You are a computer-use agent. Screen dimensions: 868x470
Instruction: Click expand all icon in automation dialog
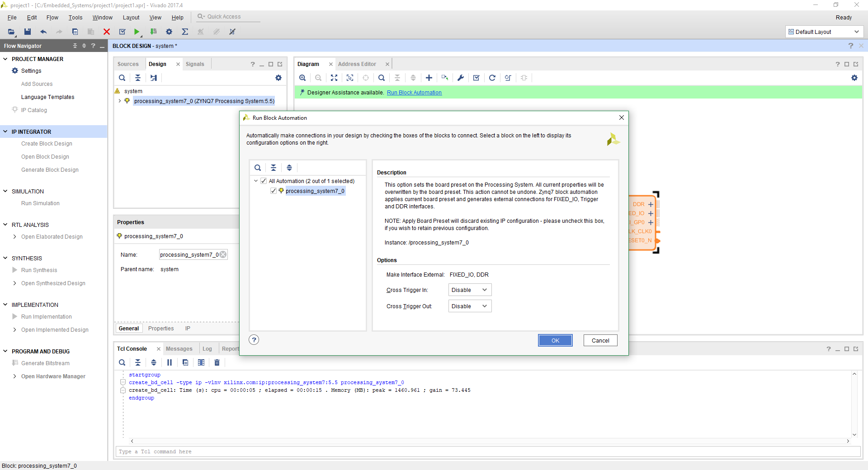(x=289, y=168)
